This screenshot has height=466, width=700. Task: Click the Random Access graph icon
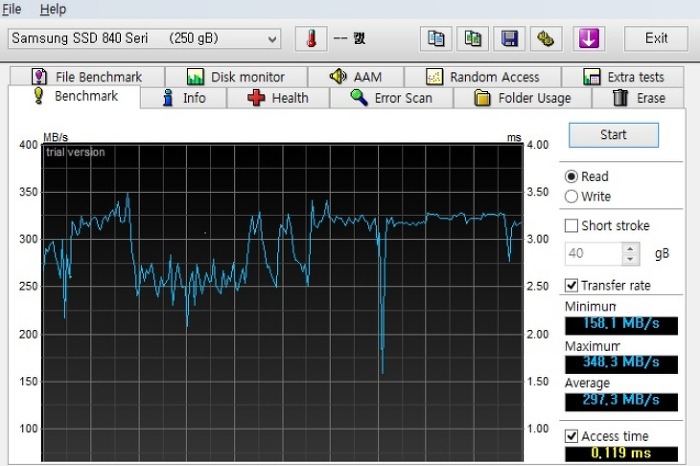click(434, 77)
